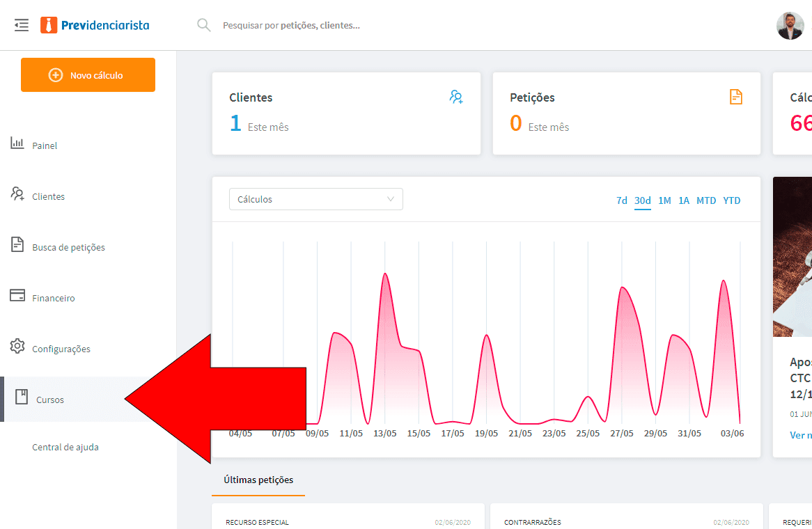Image resolution: width=812 pixels, height=529 pixels.
Task: Open the Central de ajuda link
Action: (x=65, y=448)
